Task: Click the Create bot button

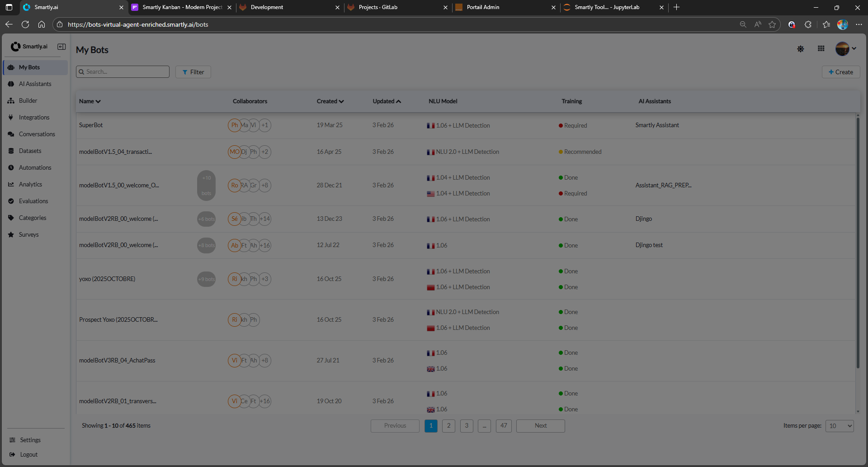Action: tap(841, 72)
